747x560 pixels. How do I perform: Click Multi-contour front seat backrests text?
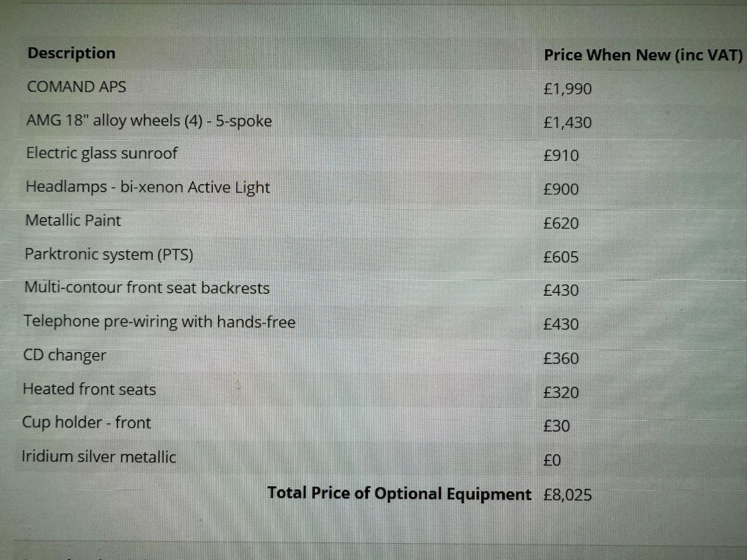pyautogui.click(x=147, y=288)
